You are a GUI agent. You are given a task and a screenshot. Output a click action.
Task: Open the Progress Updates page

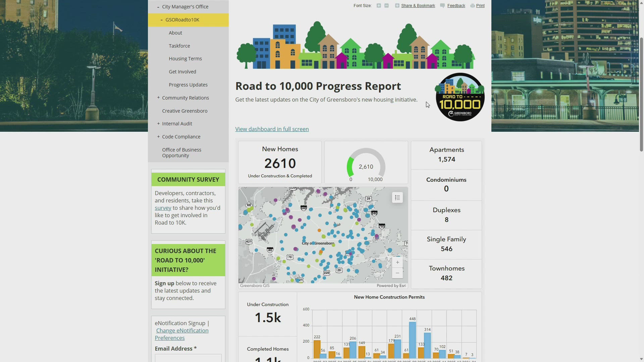(188, 85)
